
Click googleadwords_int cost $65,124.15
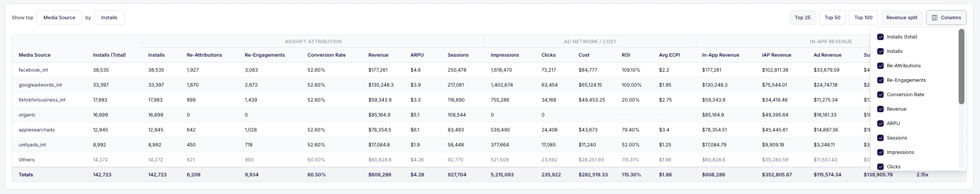click(x=590, y=85)
